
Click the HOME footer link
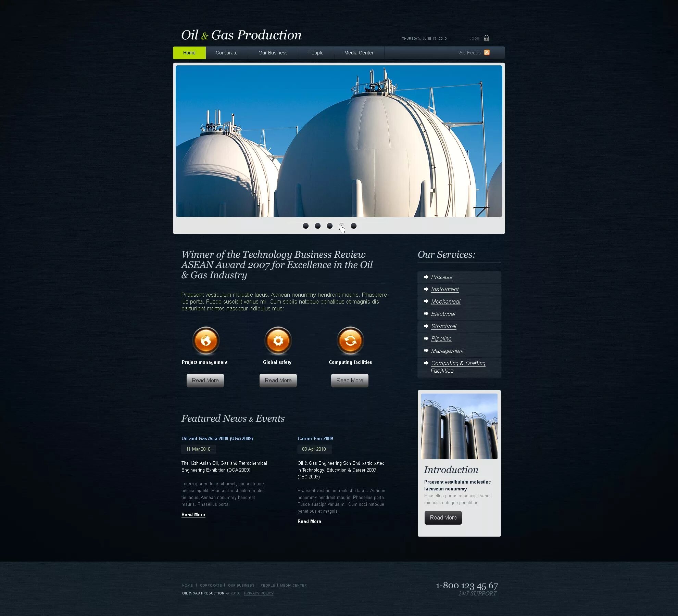point(187,586)
